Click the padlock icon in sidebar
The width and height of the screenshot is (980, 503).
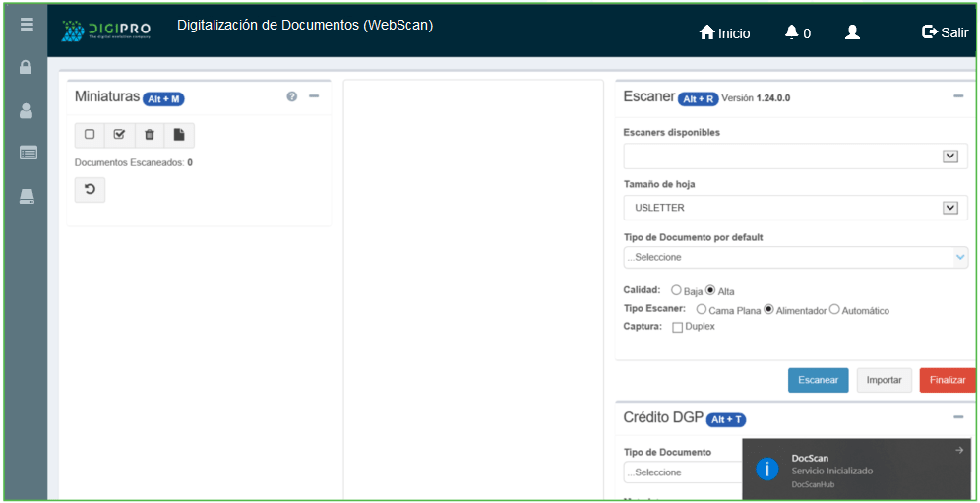click(x=27, y=68)
